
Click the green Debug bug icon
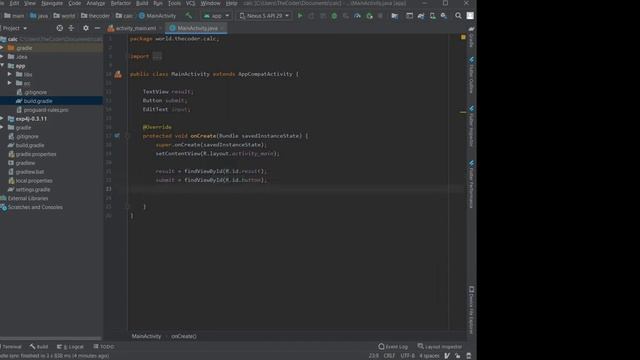point(334,16)
